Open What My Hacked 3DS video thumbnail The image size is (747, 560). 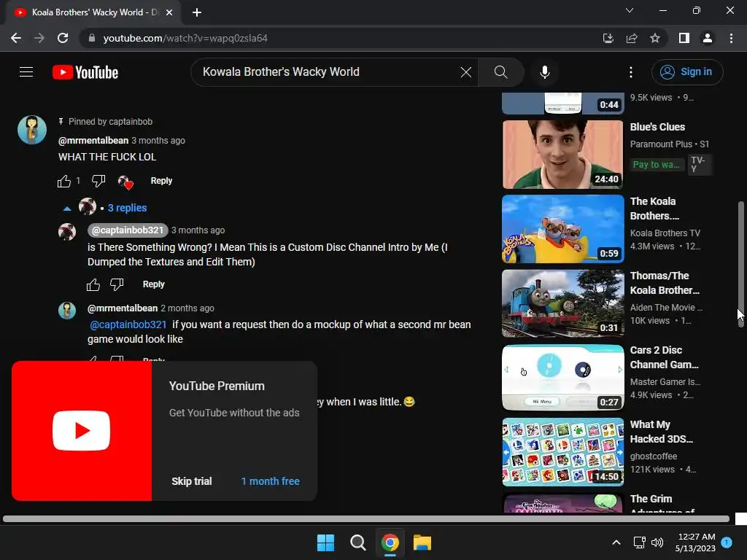tap(562, 452)
